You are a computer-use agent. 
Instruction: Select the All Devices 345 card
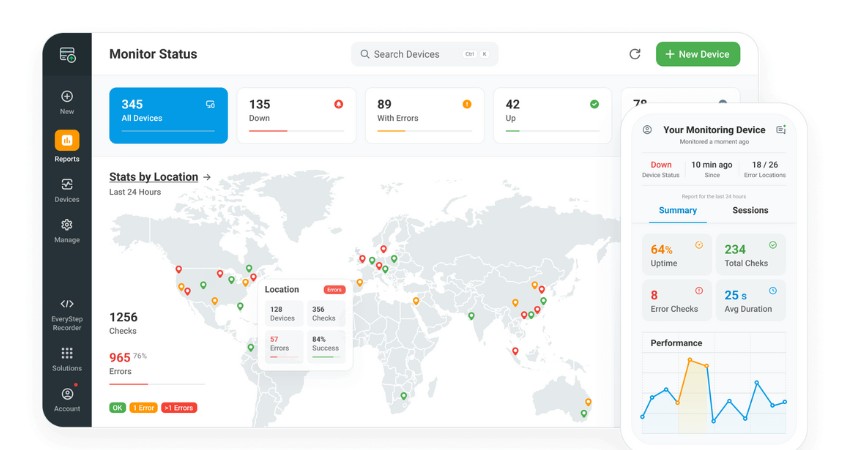168,115
